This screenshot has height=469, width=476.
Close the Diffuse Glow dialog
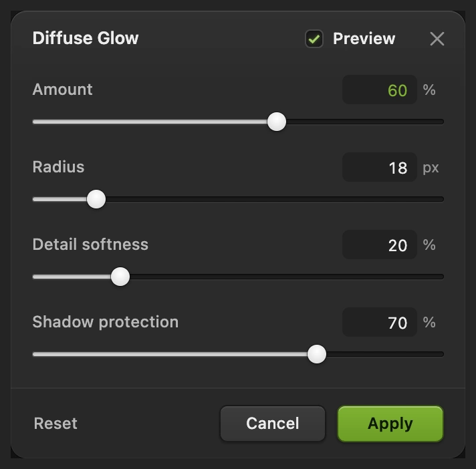437,39
